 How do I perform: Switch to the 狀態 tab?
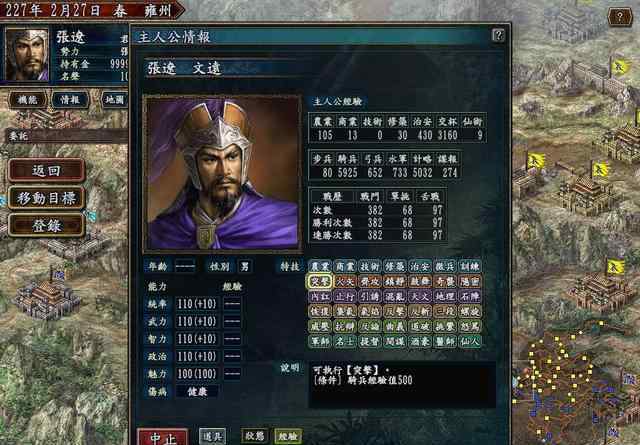pos(254,436)
